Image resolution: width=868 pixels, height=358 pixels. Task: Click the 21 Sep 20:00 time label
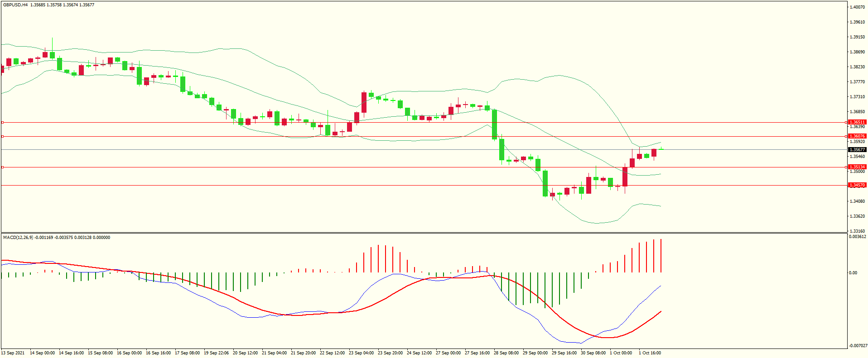tap(303, 353)
